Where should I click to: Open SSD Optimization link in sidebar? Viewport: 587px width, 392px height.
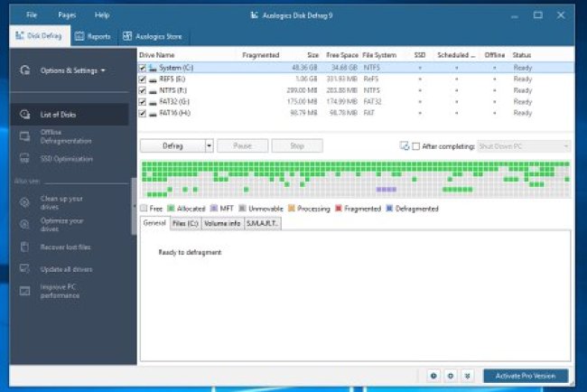click(x=67, y=159)
